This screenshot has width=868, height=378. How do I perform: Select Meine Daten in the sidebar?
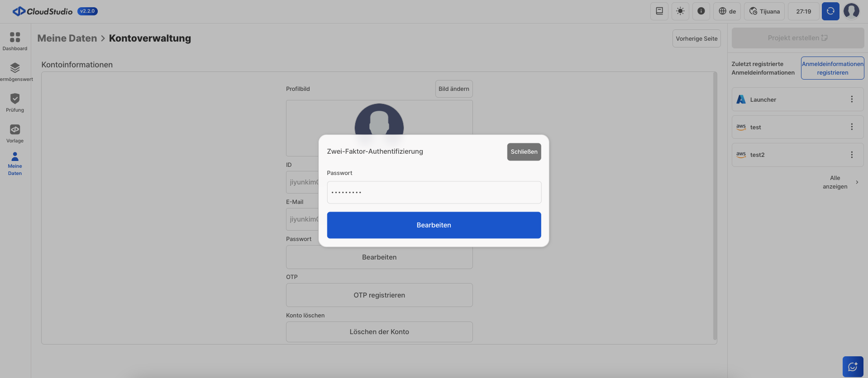coord(15,164)
